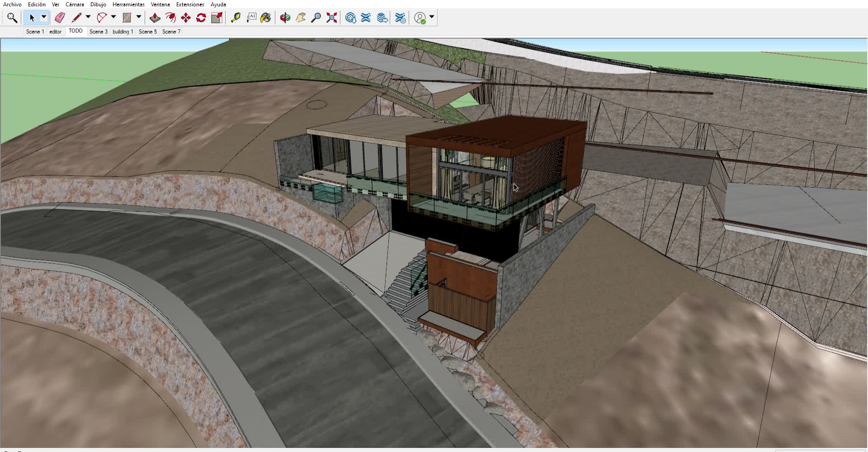Select the Eraser tool

tap(60, 18)
